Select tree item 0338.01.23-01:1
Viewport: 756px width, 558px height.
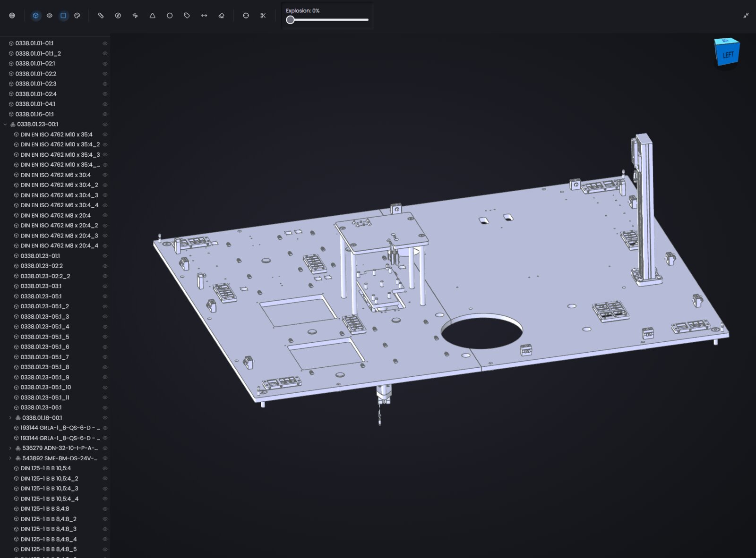tap(40, 256)
